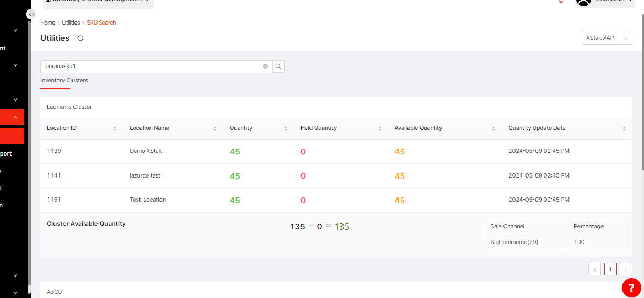Go to Home breadcrumb link
644x298 pixels.
click(48, 23)
